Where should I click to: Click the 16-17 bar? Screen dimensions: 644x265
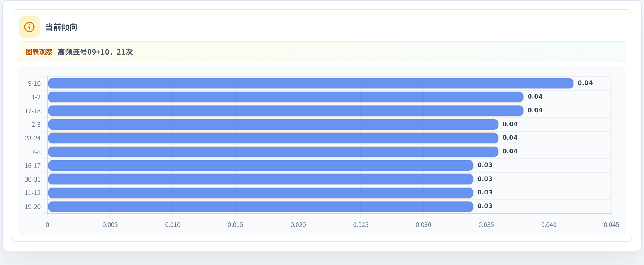tap(261, 165)
